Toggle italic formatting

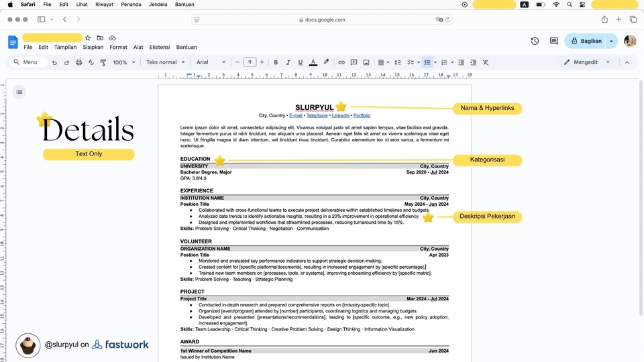tap(288, 62)
